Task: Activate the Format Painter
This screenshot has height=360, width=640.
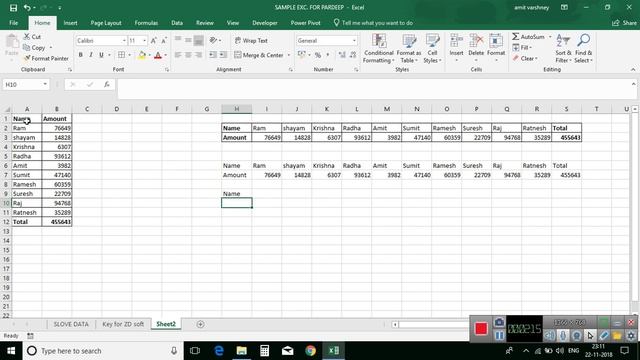Action: tap(46, 58)
